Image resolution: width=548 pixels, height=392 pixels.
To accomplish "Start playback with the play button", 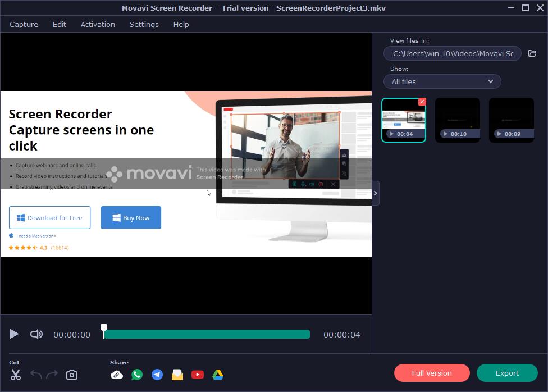I will click(x=14, y=334).
